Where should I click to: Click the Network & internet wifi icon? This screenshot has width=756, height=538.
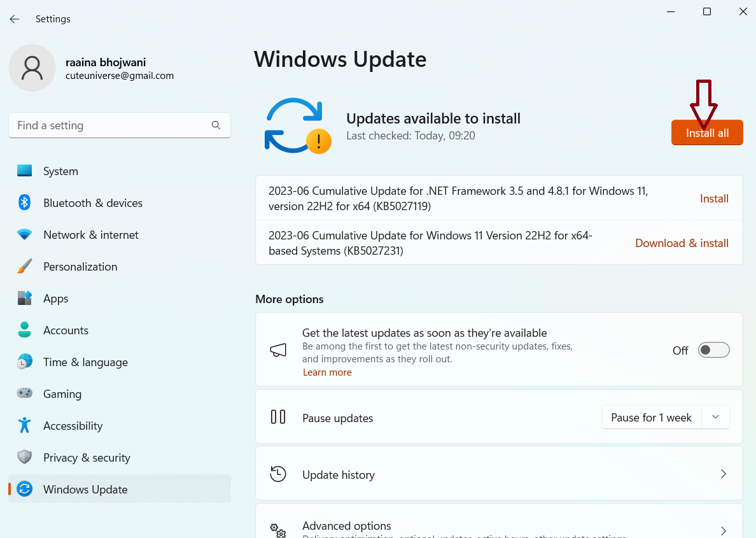click(24, 234)
